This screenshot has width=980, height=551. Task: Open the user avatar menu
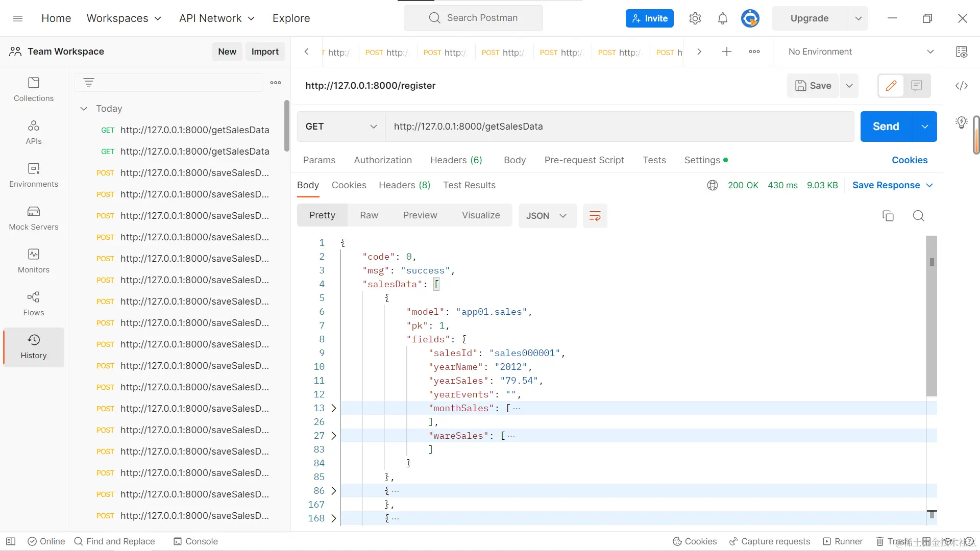[x=750, y=18]
